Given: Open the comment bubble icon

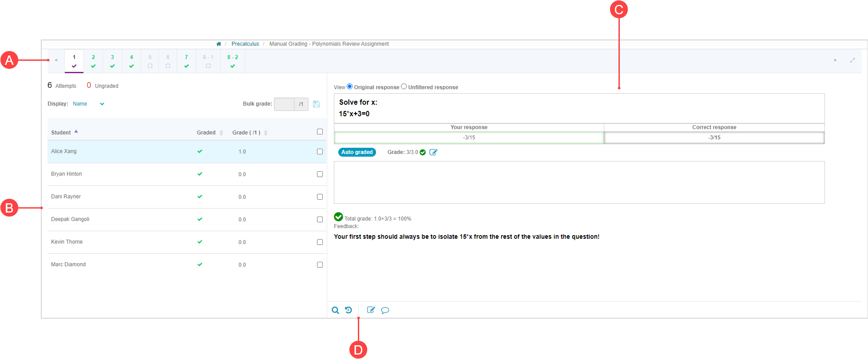Looking at the screenshot, I should click(x=385, y=310).
